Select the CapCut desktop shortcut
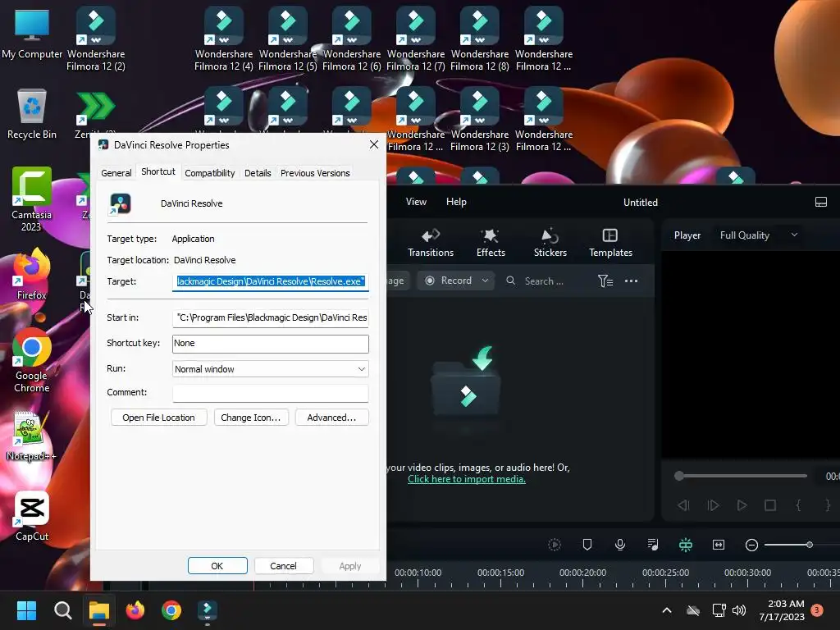The width and height of the screenshot is (840, 630). 32,517
